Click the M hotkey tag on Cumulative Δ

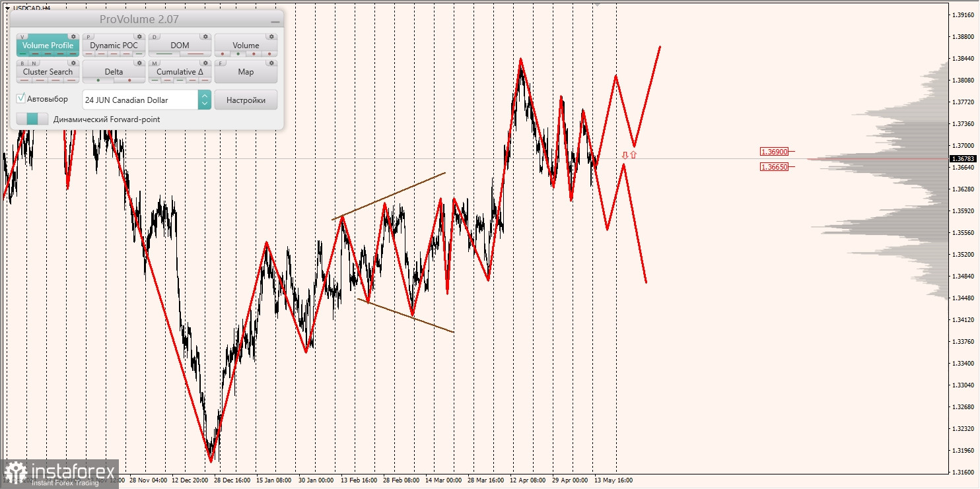coord(155,63)
